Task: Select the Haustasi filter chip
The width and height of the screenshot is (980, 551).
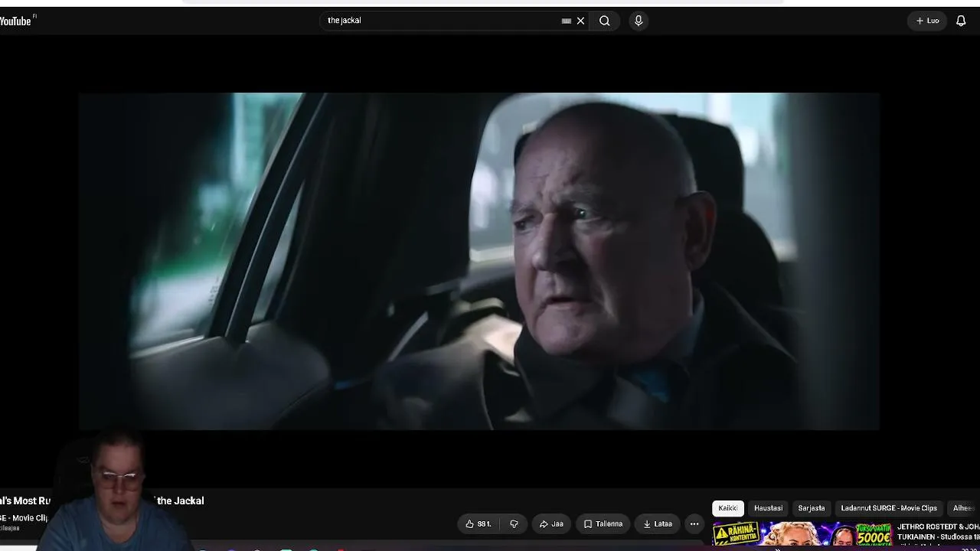Action: click(x=768, y=508)
